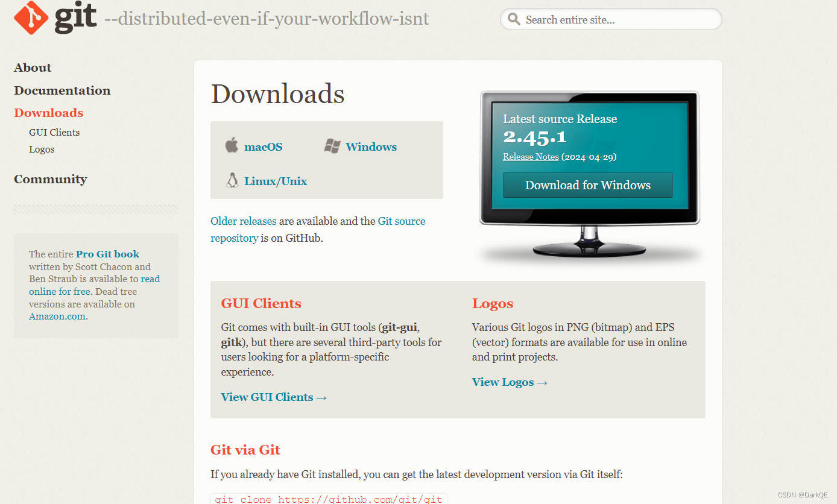Viewport: 837px width, 504px height.
Task: Follow the macOS download link
Action: pyautogui.click(x=264, y=146)
